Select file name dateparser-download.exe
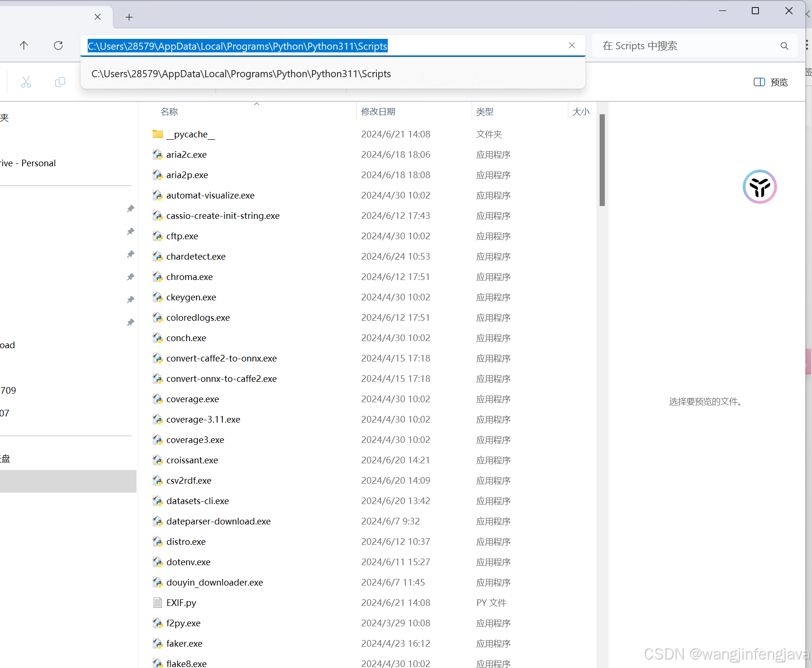 [x=219, y=521]
